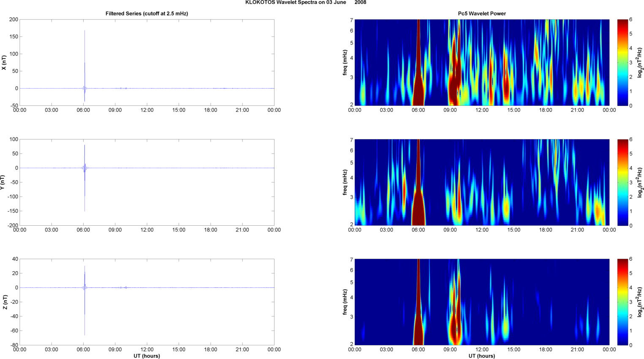Screen dimensions: 644x359
Task: Click the 06:00 spike in X series
Action: coord(84,66)
